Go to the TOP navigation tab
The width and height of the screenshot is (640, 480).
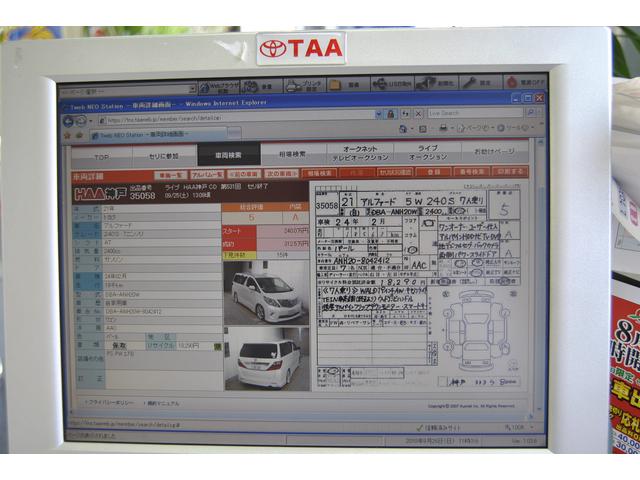click(102, 156)
